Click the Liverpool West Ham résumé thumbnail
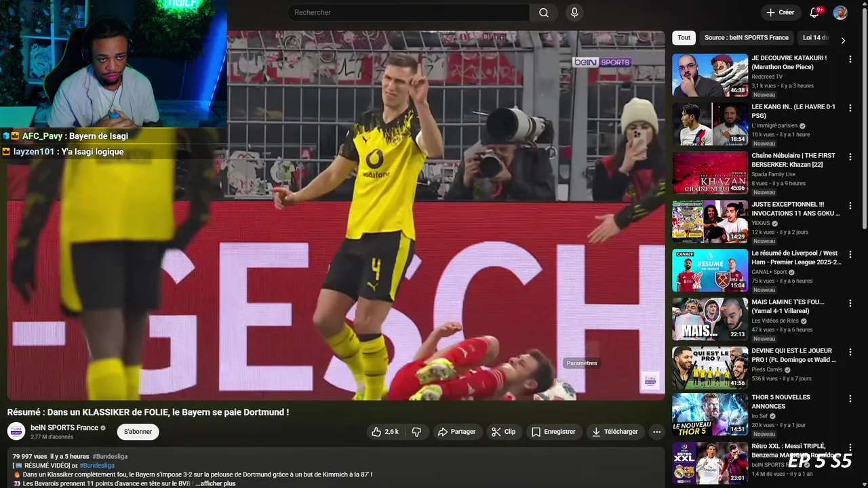This screenshot has width=868, height=488. [x=710, y=270]
